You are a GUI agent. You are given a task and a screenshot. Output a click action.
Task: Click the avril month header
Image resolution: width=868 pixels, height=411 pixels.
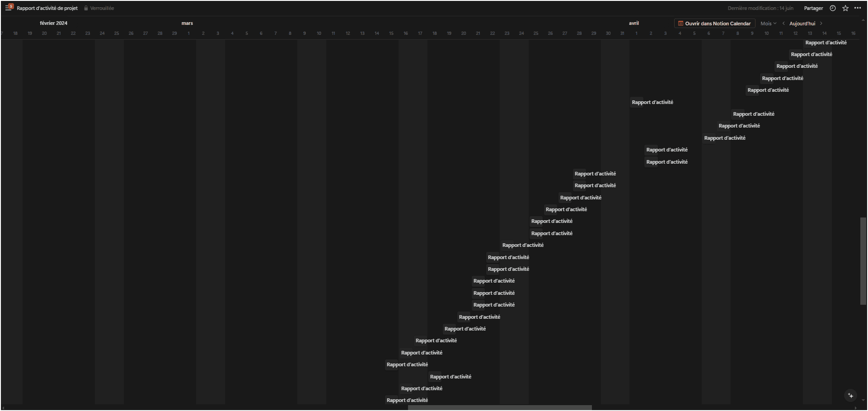click(634, 23)
